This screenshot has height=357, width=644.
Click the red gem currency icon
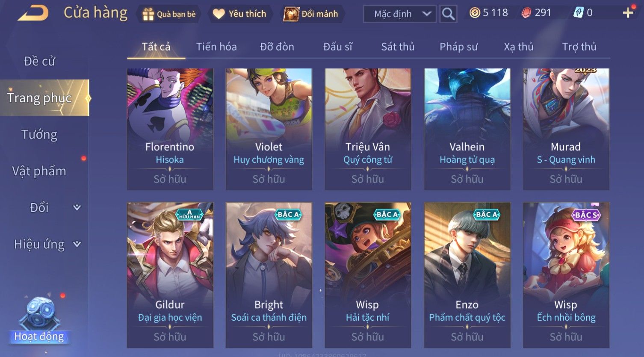[x=526, y=13]
